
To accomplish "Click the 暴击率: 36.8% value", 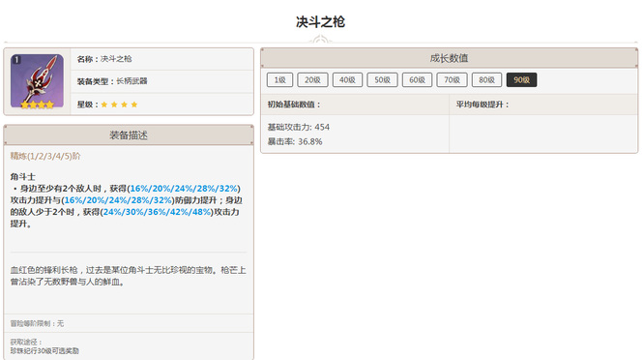I will pyautogui.click(x=295, y=142).
